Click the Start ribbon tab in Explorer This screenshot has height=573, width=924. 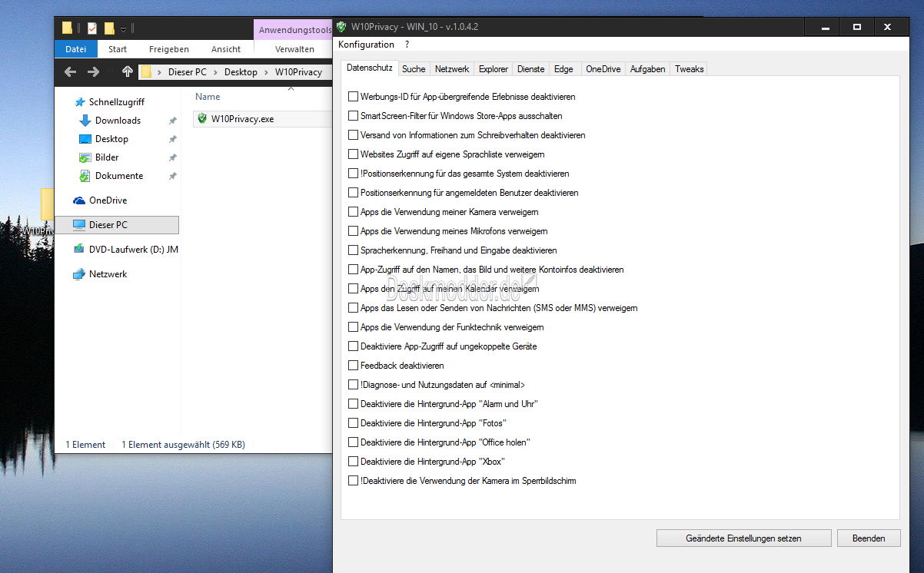[x=118, y=49]
